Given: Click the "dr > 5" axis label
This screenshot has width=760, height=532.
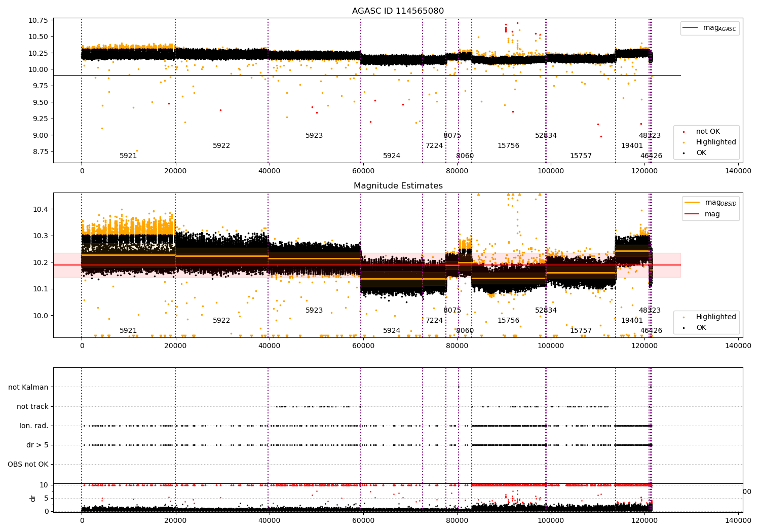Looking at the screenshot, I should (x=37, y=445).
